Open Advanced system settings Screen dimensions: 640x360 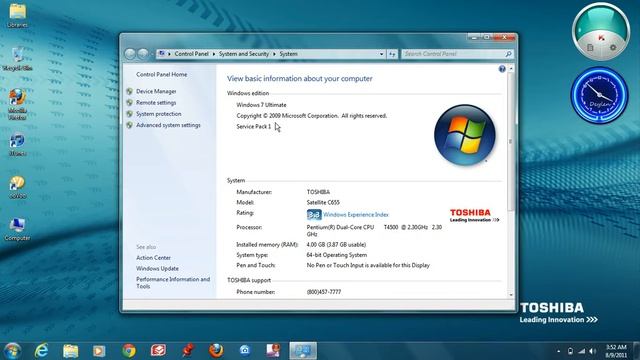(x=168, y=125)
